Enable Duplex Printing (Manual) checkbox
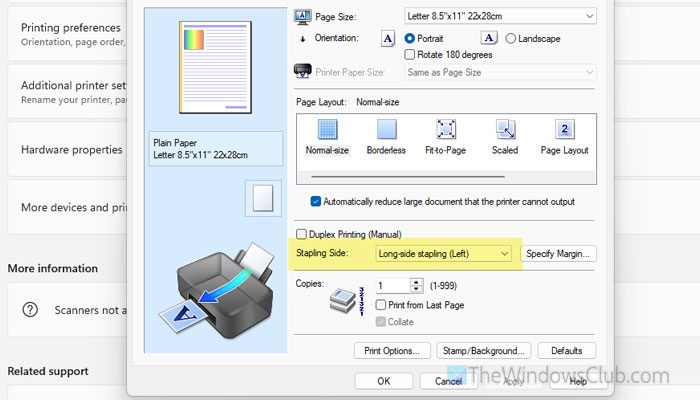 (301, 234)
